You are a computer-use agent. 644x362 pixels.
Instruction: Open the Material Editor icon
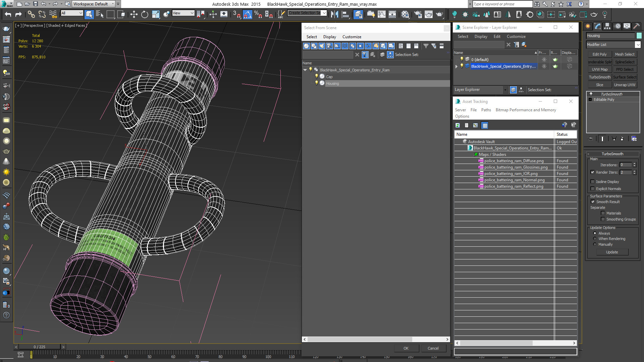(405, 14)
